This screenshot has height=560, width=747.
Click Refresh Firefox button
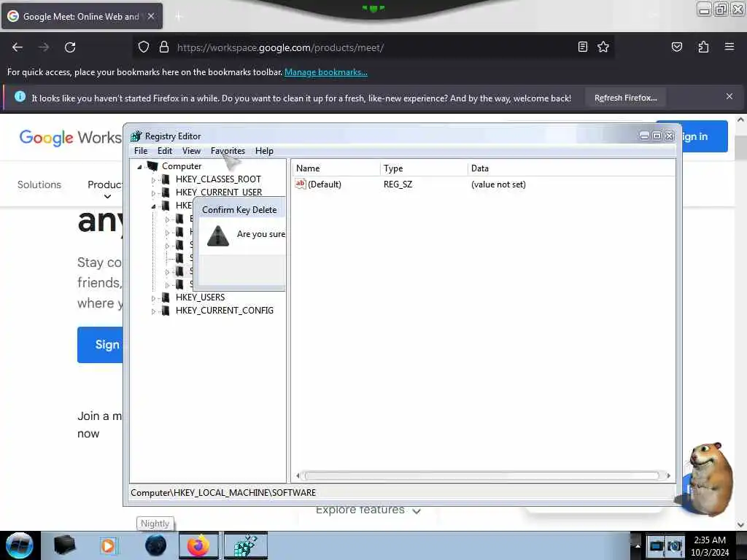click(x=625, y=98)
